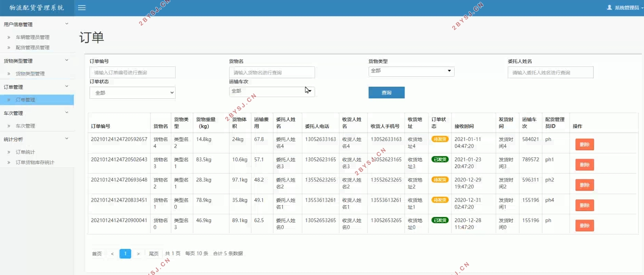Collapse the 货物类型管理 sidebar section
Screen dimensions: 644x275
(x=37, y=61)
